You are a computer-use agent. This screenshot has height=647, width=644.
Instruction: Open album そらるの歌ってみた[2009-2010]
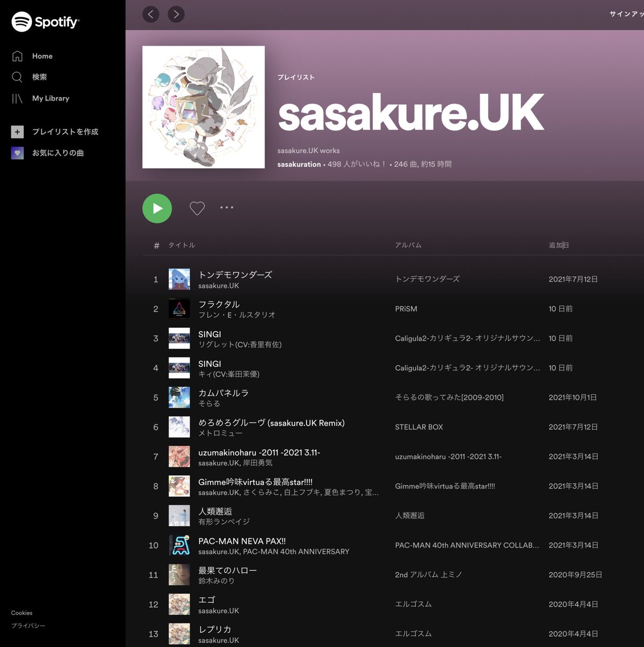(449, 397)
